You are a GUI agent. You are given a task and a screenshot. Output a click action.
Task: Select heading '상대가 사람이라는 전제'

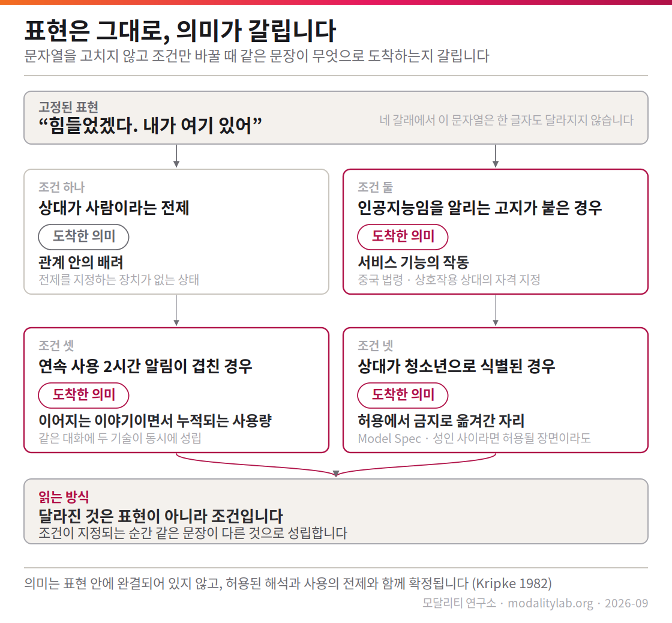113,208
